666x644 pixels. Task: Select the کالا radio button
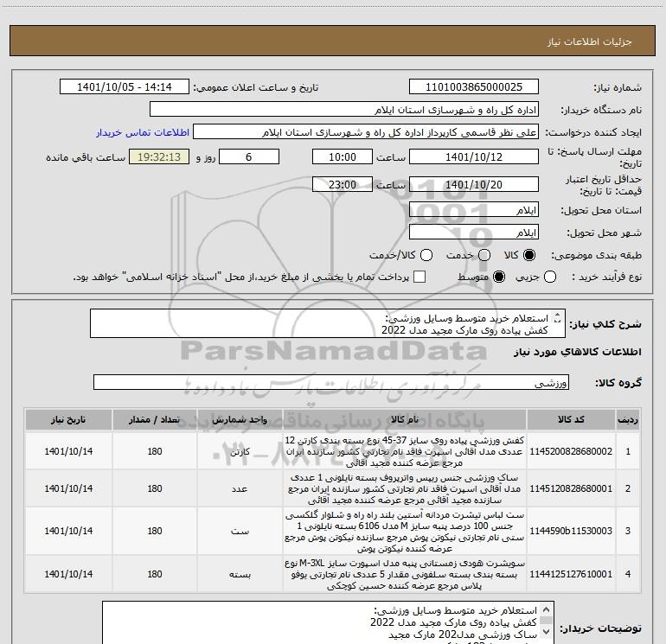pyautogui.click(x=529, y=255)
